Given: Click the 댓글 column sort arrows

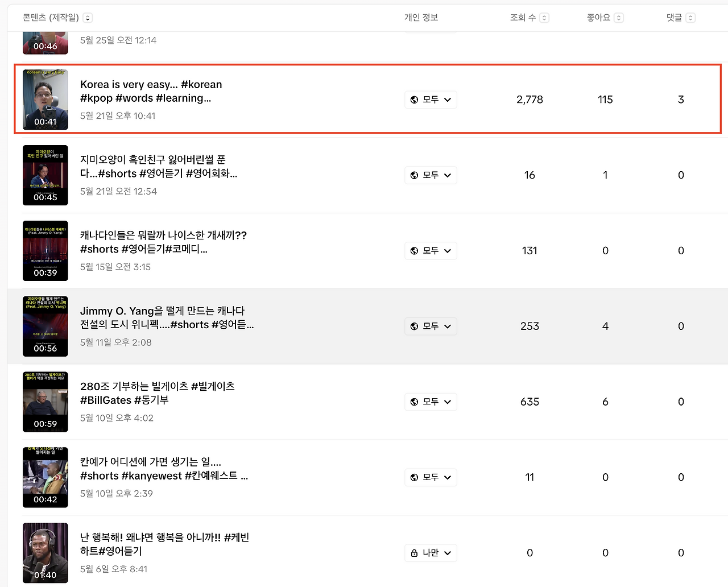Looking at the screenshot, I should (690, 18).
